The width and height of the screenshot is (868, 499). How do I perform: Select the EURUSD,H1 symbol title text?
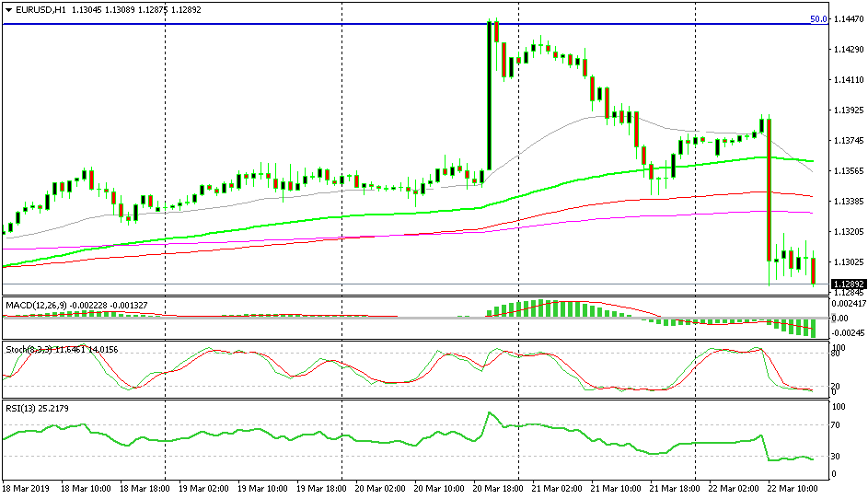41,10
